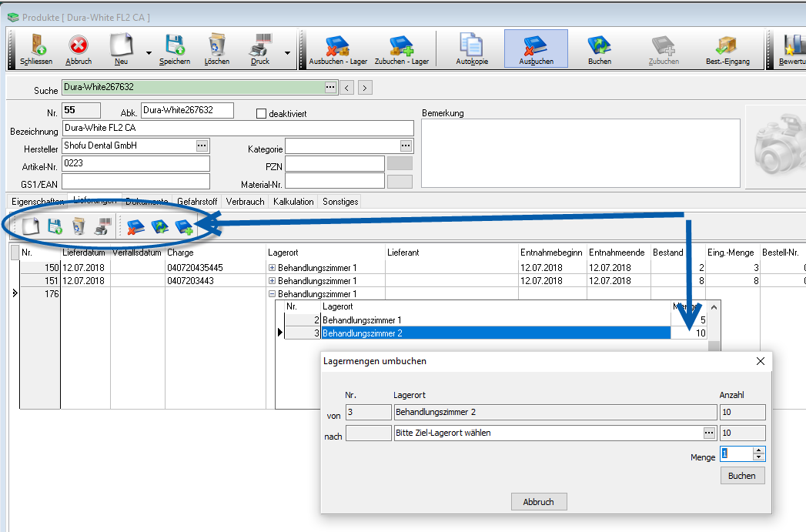Switch to the Kalkulation tab
Viewport: 806px width, 532px height.
click(x=293, y=202)
